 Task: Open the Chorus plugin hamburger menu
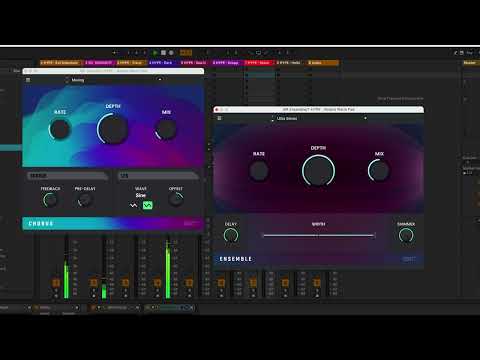pyautogui.click(x=28, y=80)
